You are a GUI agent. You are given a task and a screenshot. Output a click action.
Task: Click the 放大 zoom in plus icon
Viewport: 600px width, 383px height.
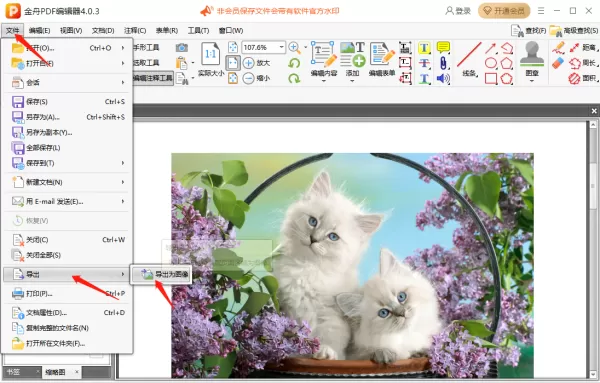[249, 63]
